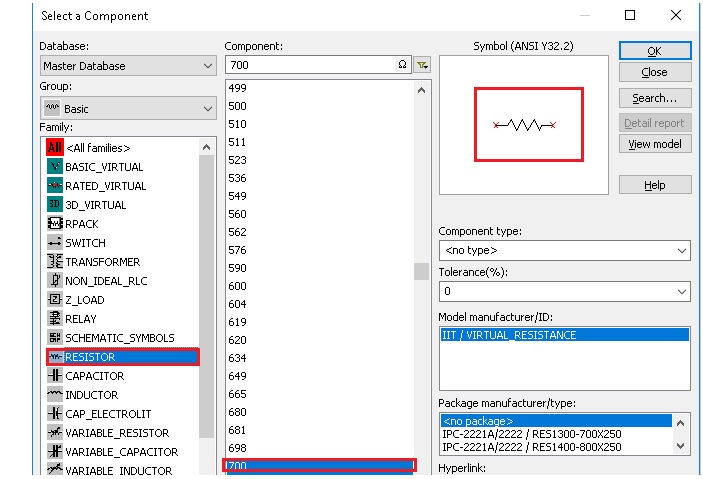
Task: Select component value 619
Action: tap(237, 322)
